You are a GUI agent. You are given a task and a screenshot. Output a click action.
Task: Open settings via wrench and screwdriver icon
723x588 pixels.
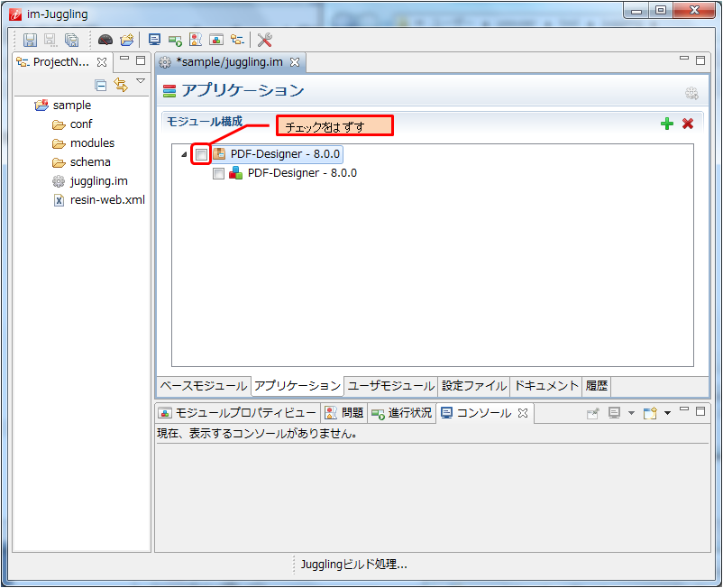[x=265, y=40]
